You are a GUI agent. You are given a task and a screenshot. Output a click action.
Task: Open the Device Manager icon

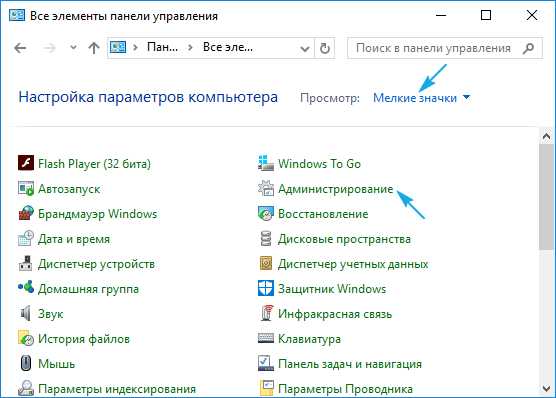26,264
